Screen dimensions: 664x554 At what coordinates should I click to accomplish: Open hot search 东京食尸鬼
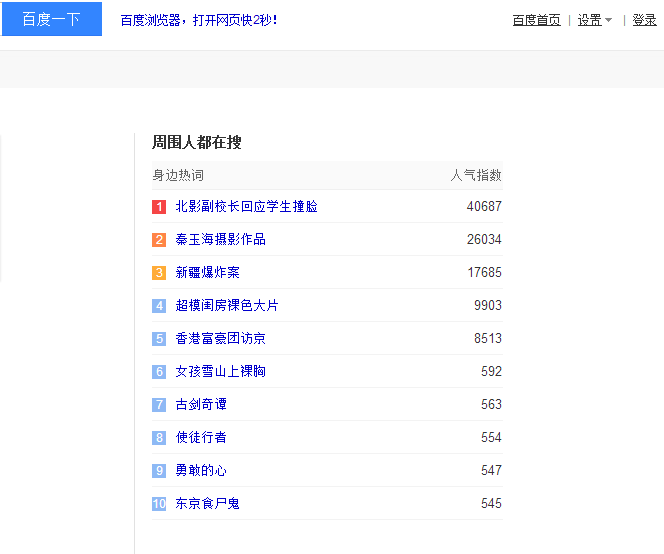208,504
